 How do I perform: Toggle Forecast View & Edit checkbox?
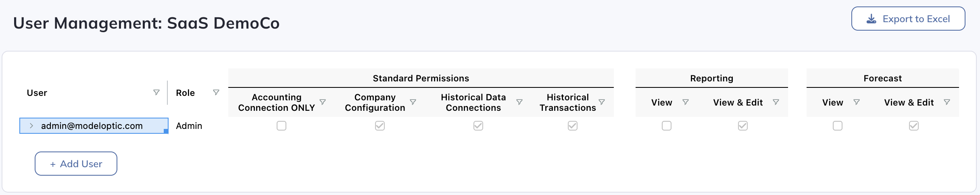[x=914, y=126]
